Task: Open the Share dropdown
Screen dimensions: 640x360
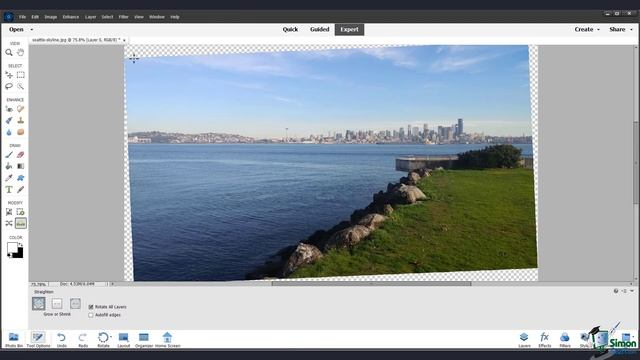Action: pos(621,29)
